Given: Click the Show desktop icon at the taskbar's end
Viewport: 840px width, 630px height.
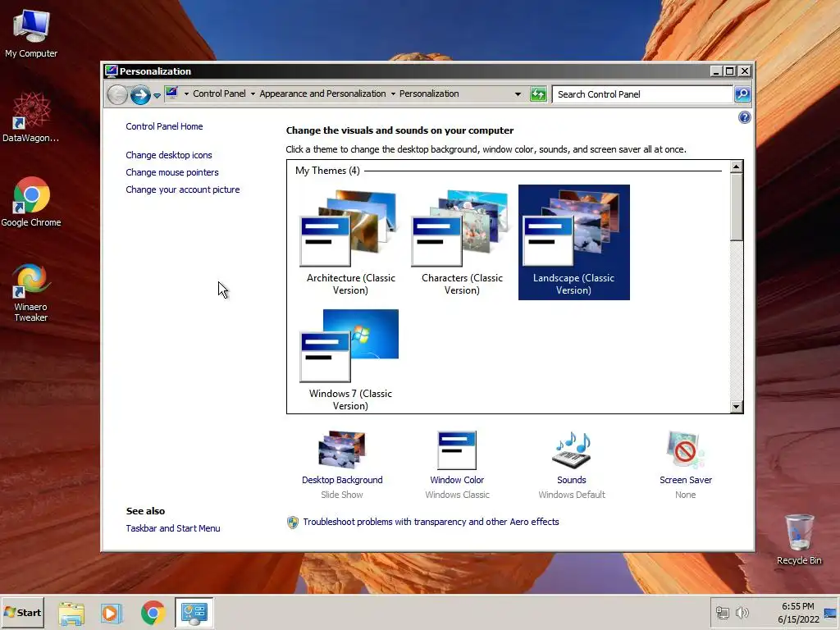Looking at the screenshot, I should click(831, 613).
